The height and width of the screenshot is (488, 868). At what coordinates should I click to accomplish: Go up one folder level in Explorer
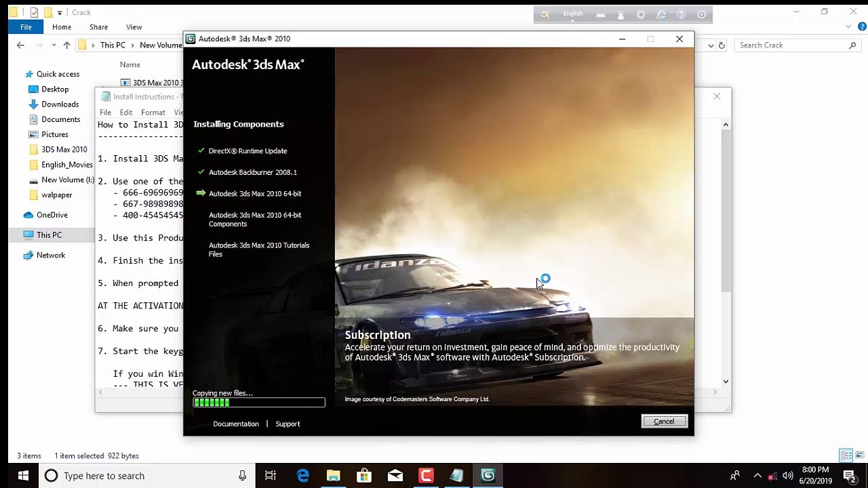(66, 45)
